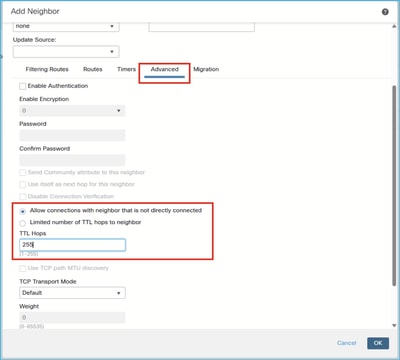
Task: Open the Migration tab
Action: point(206,69)
